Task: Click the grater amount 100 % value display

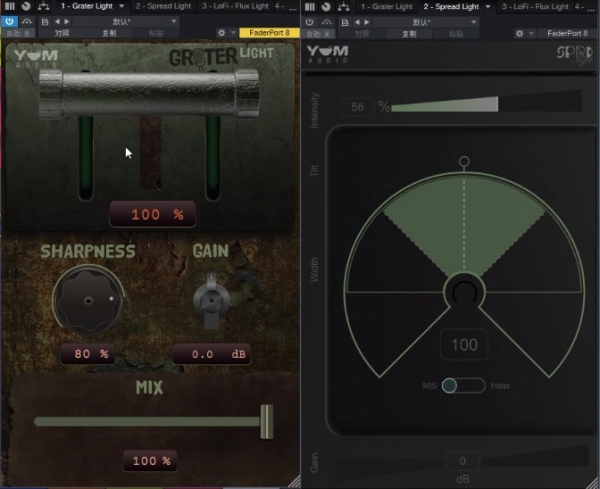Action: 153,214
